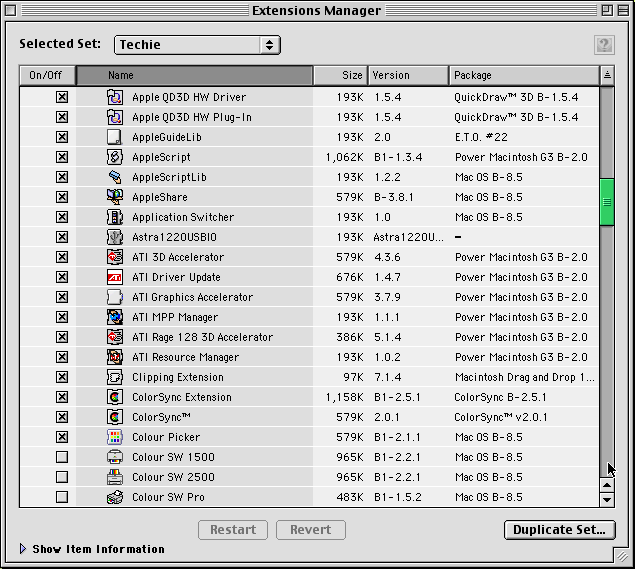Sort by the Version column header
The image size is (635, 569).
408,75
